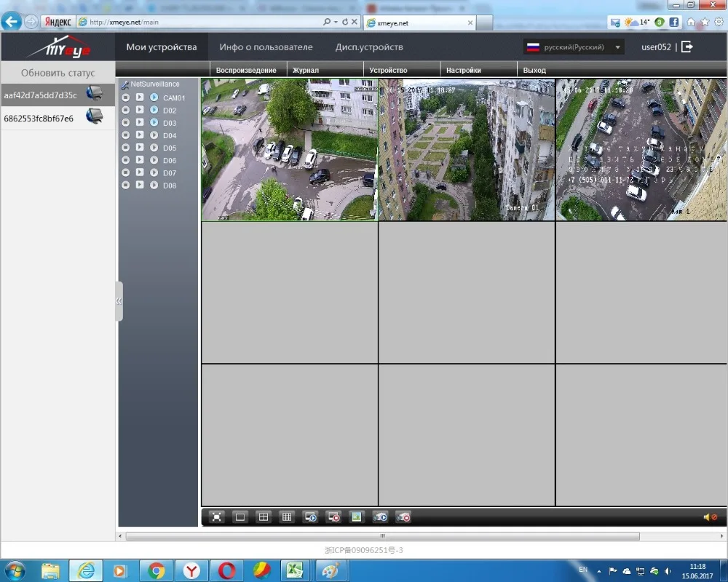This screenshot has width=728, height=582.
Task: Click the logout icon next to user052
Action: 687,47
